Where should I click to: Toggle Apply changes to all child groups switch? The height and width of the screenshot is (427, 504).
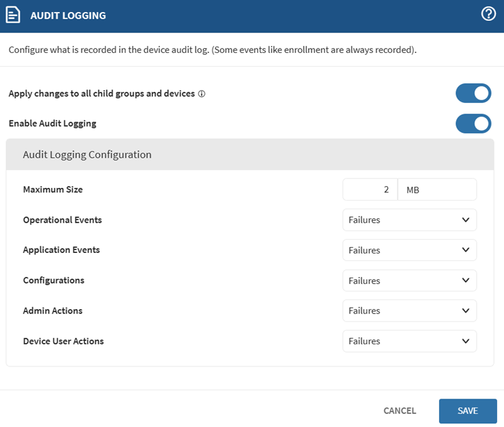pos(473,93)
